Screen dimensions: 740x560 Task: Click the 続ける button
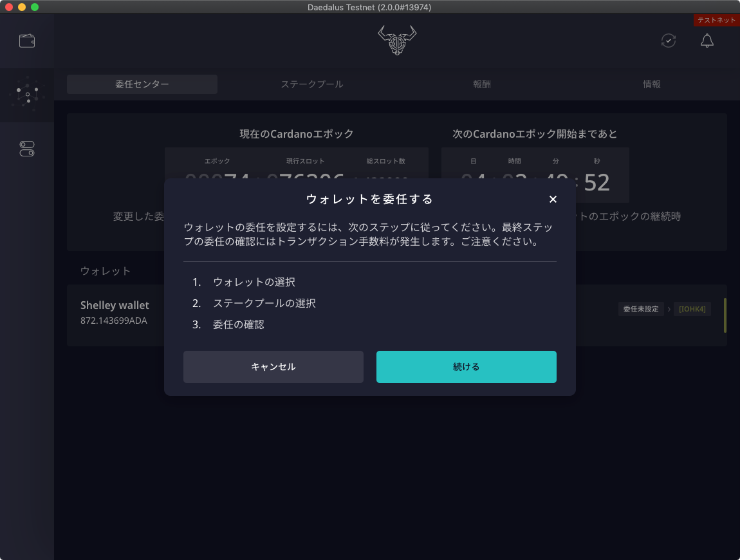467,367
